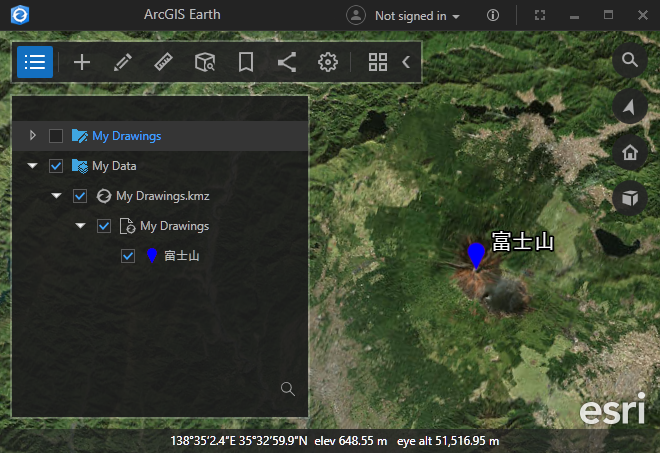Select the My Data tree item
The height and width of the screenshot is (453, 660).
(x=114, y=166)
